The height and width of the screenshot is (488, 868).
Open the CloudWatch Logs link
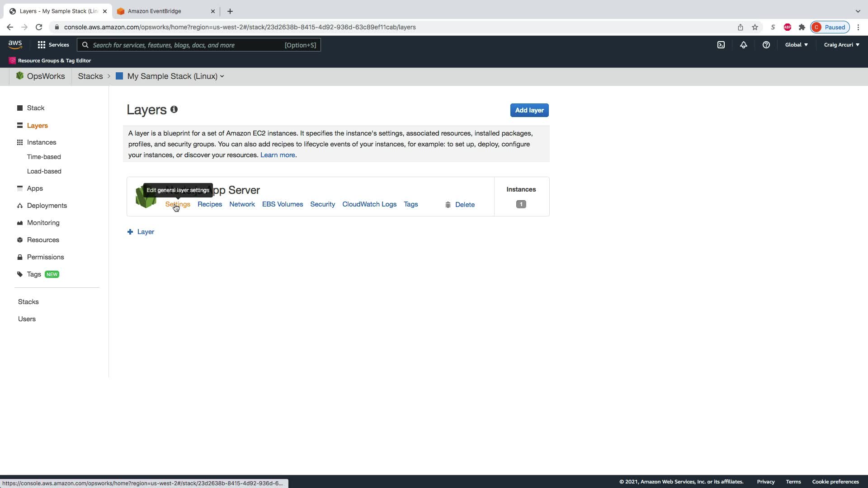(x=369, y=204)
